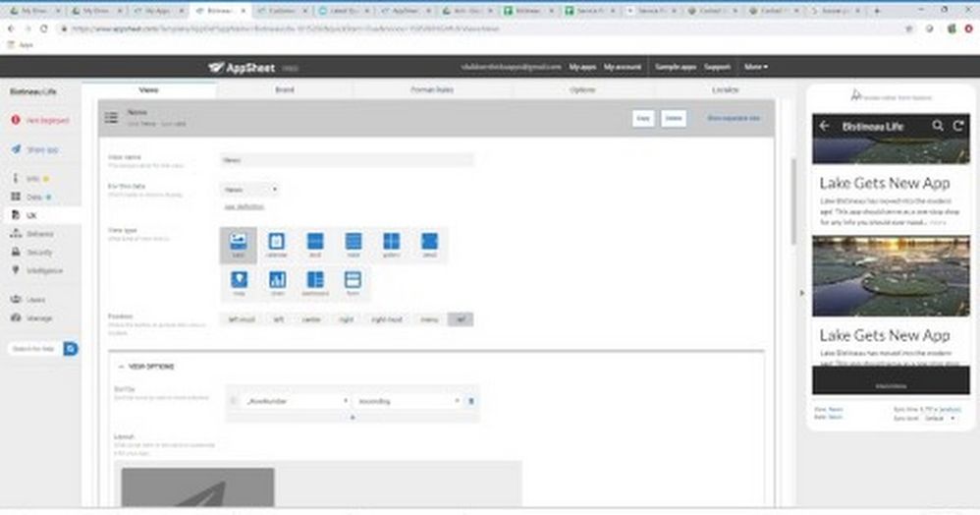
Task: Open the More dropdown in top bar
Action: 756,66
